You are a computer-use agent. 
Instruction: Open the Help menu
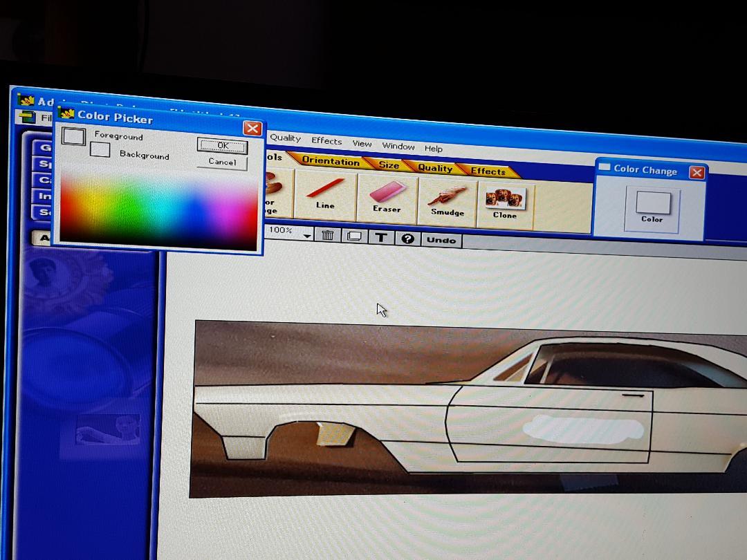pos(434,149)
